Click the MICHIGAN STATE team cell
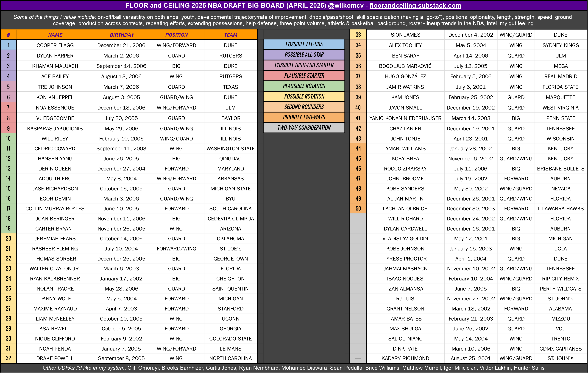 tap(231, 189)
